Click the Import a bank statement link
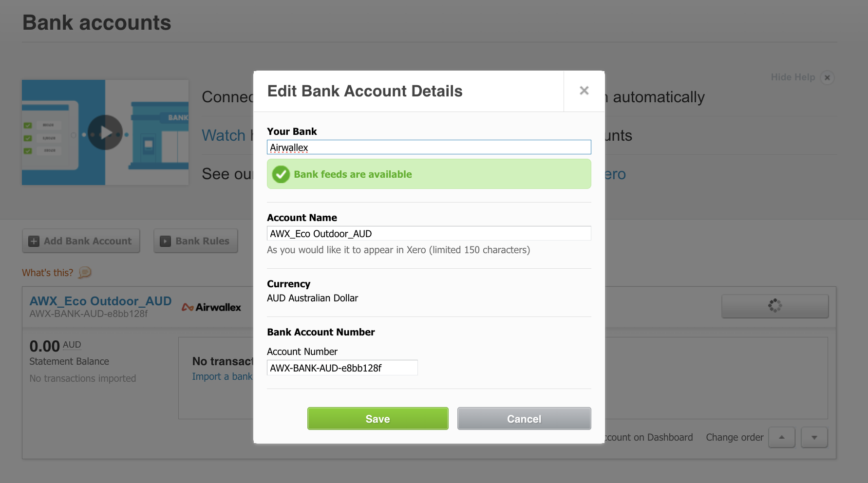The width and height of the screenshot is (868, 483). [223, 376]
